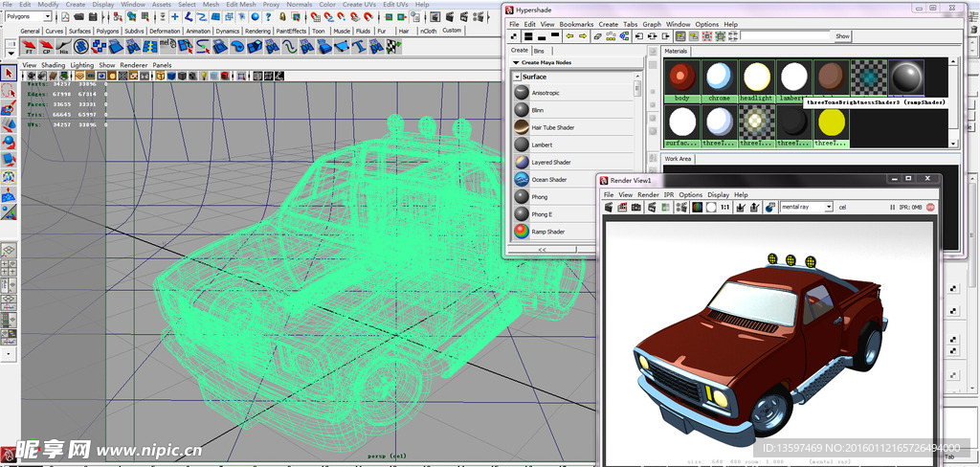This screenshot has height=467, width=980.
Task: Click redo previous render icon in Render View
Action: pos(610,207)
